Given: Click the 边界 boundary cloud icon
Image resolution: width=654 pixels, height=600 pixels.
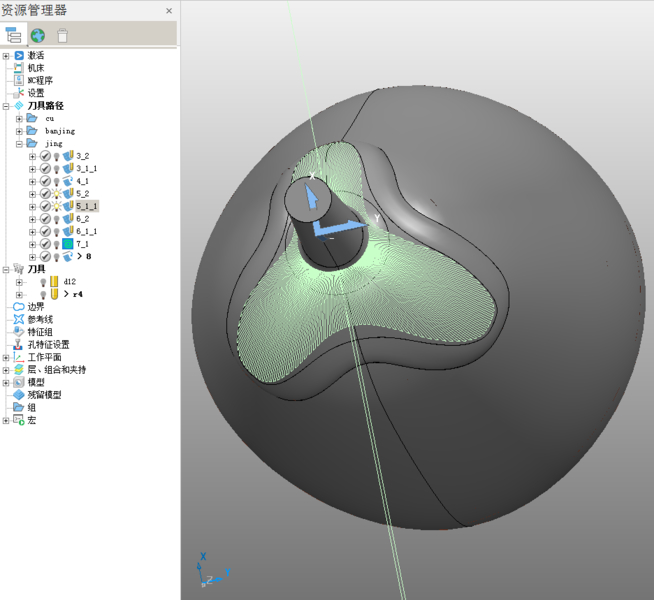Looking at the screenshot, I should click(x=19, y=307).
